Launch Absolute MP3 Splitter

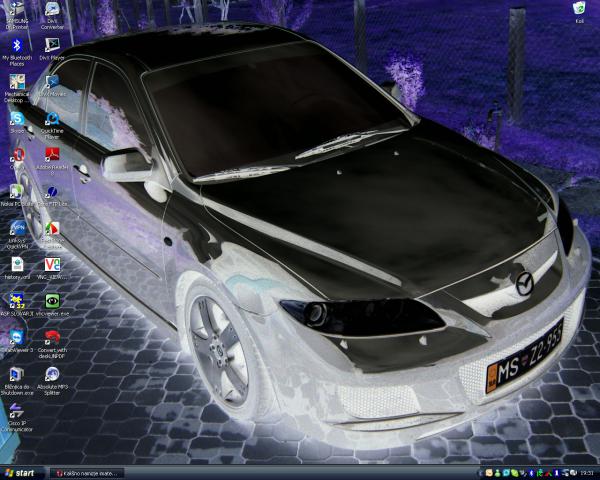point(52,374)
